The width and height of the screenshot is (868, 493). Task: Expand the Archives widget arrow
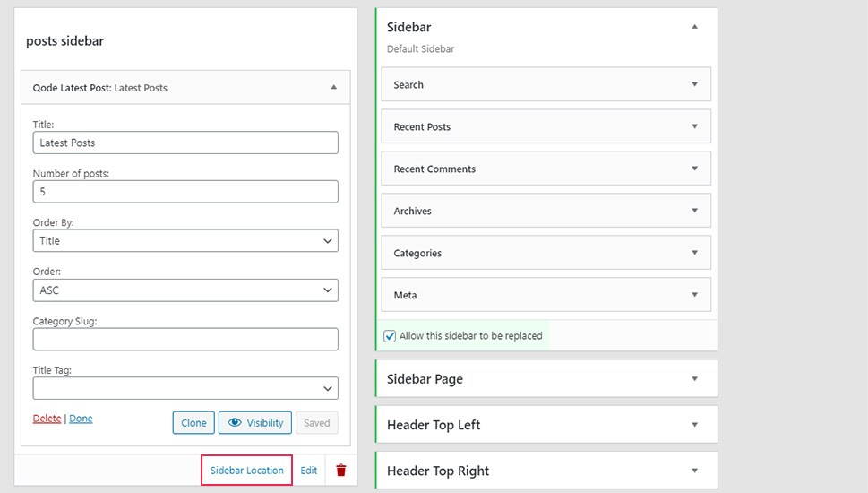coord(695,211)
